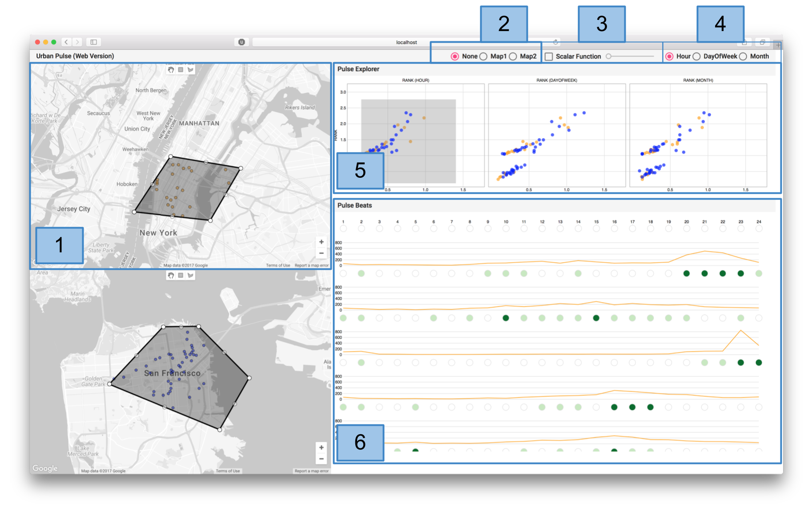
Task: Toggle the hour 1 filter circle in Pulse Beats
Action: [343, 228]
